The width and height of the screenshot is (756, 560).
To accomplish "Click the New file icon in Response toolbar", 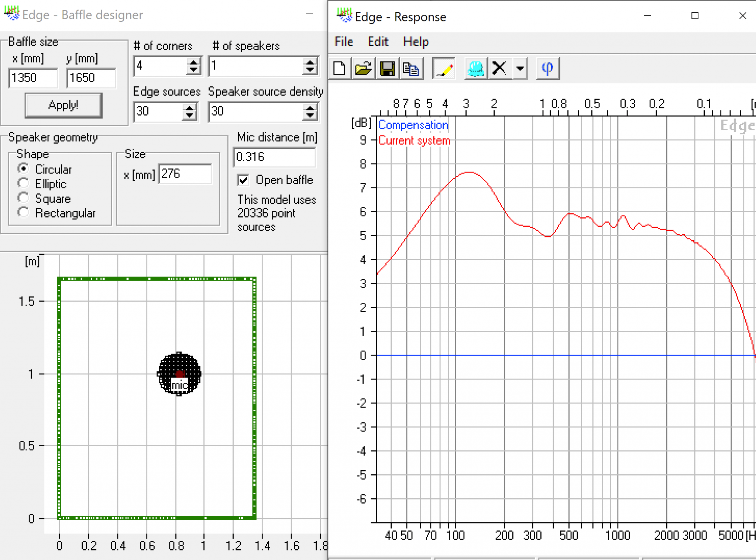I will (339, 69).
